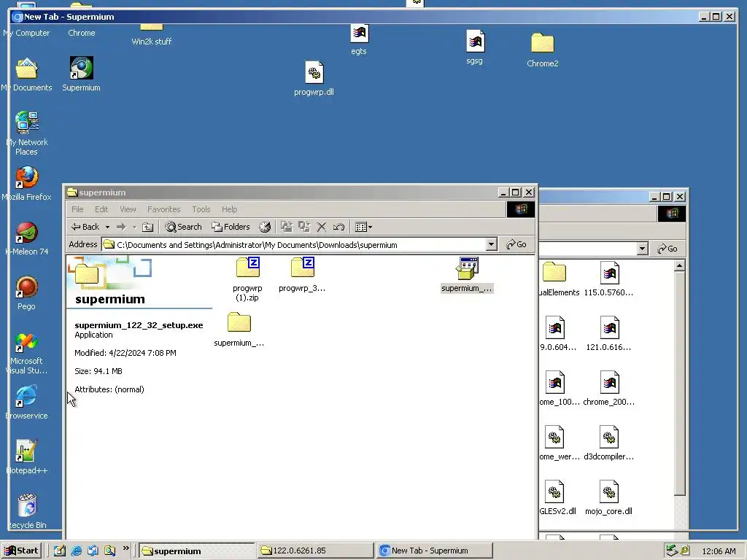Click the Delete toolbar icon

pyautogui.click(x=322, y=227)
